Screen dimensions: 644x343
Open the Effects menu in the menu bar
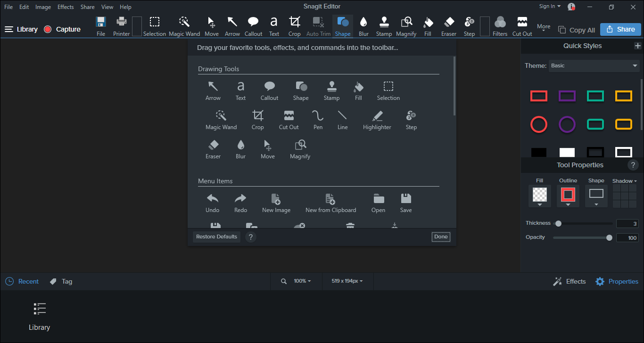tap(66, 7)
